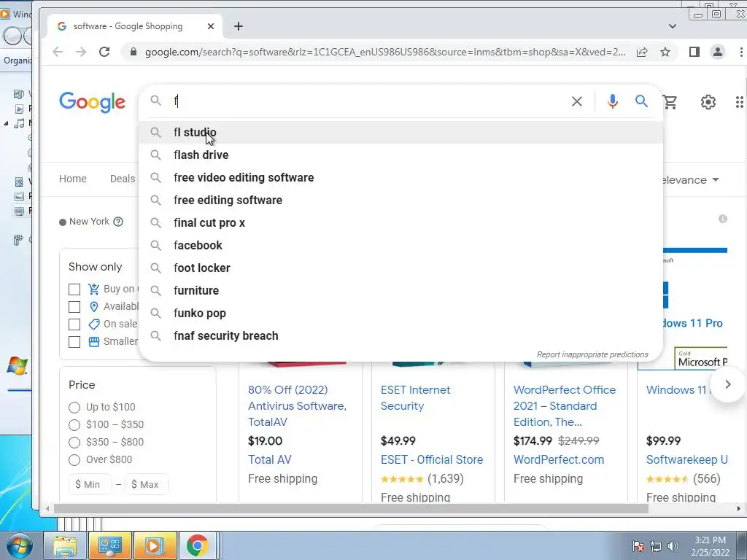Open the Chrome tab search chevron

click(672, 26)
